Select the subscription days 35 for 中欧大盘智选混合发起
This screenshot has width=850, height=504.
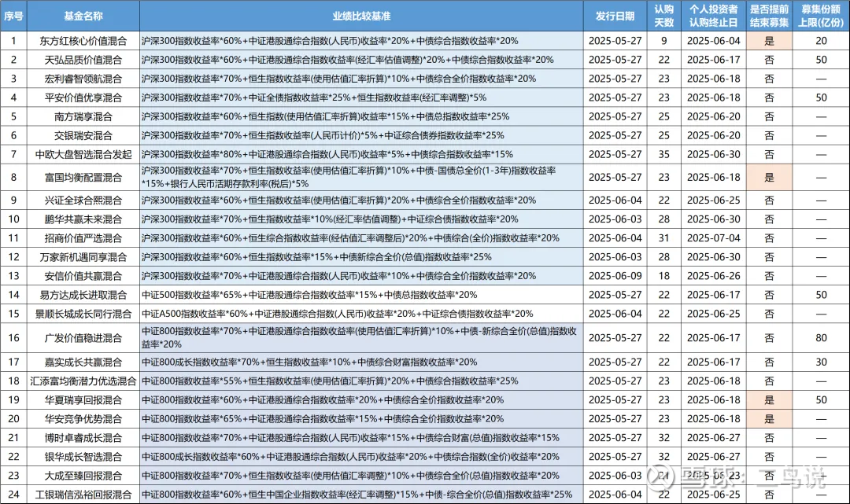click(x=664, y=154)
